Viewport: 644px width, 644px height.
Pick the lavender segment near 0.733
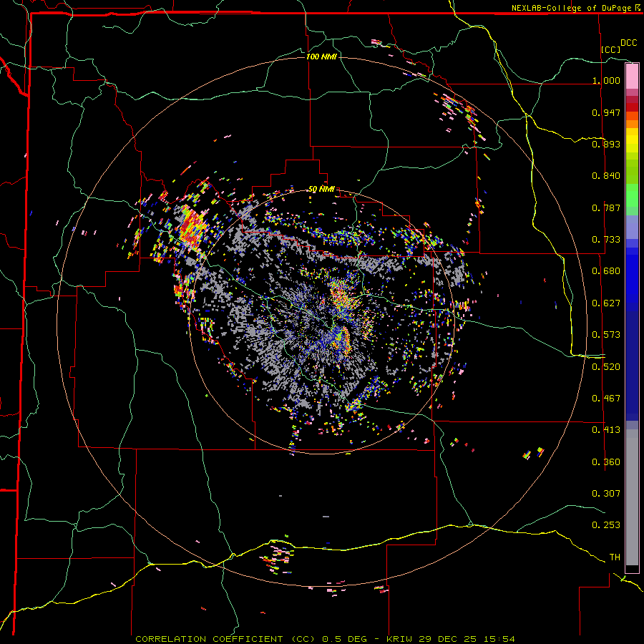(x=632, y=227)
